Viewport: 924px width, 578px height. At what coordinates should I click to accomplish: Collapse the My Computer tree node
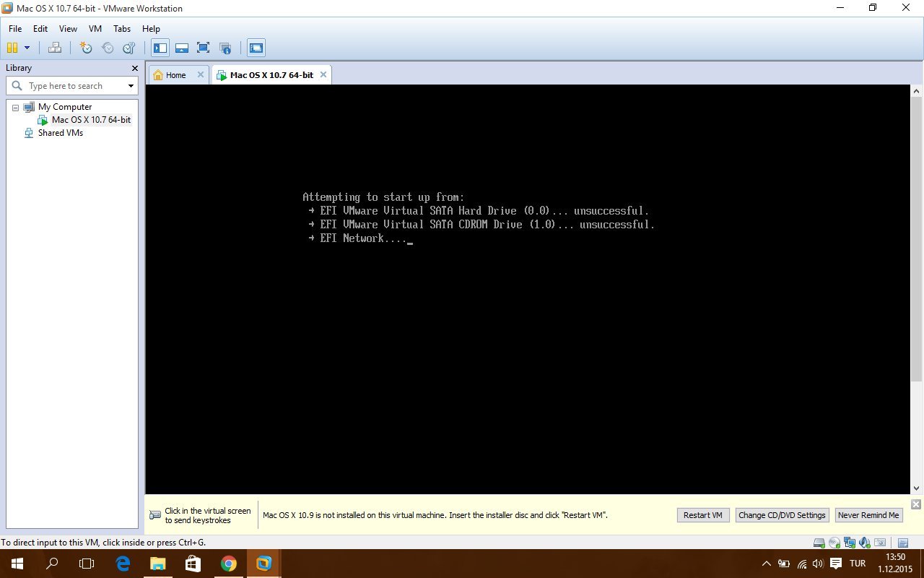[16, 107]
